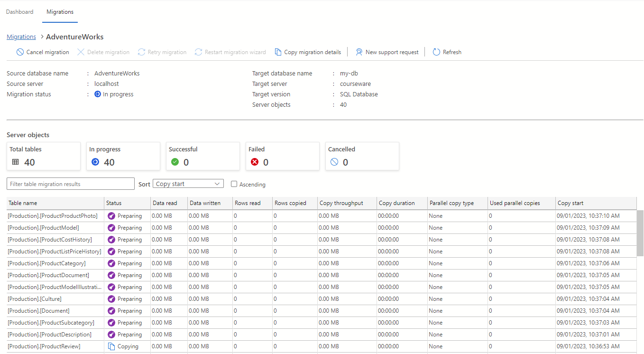Screen dimensions: 644x354
Task: Click the In progress status indicator for Migration status
Action: point(97,94)
